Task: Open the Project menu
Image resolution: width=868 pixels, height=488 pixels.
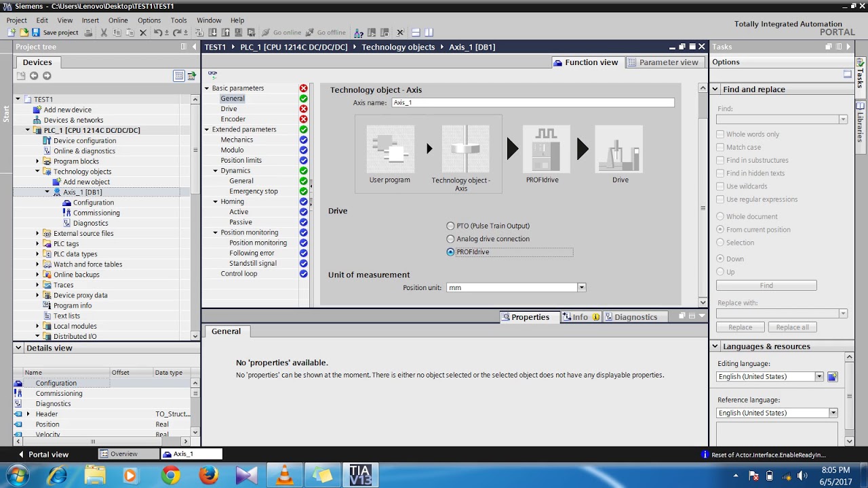Action: 17,20
